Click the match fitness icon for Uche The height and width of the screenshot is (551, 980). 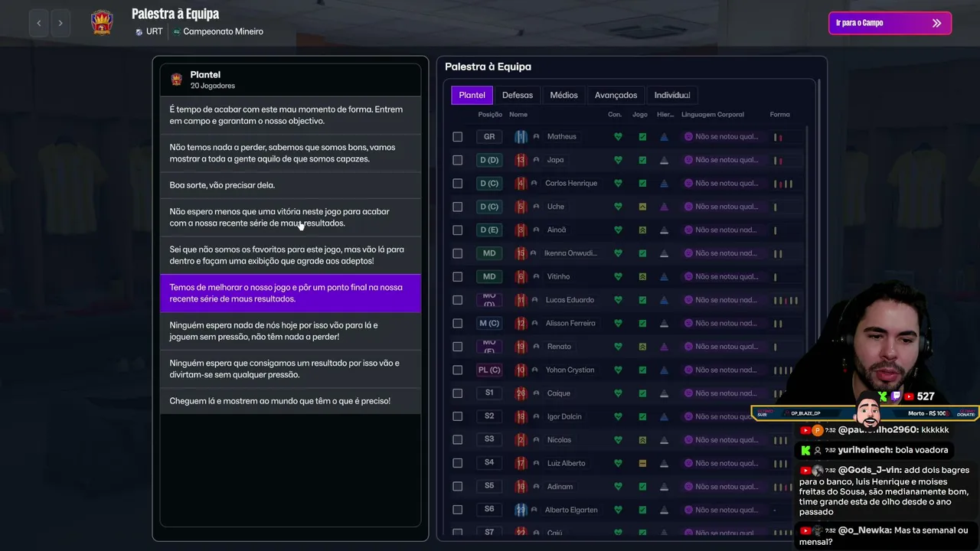[x=642, y=207]
